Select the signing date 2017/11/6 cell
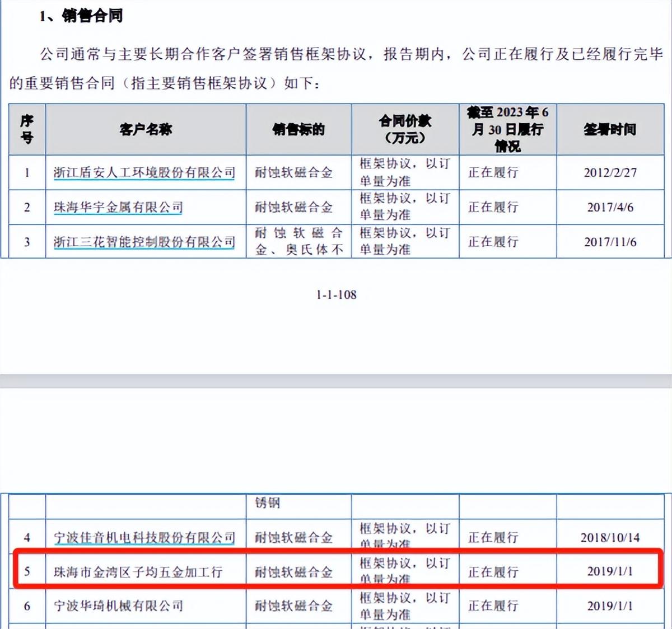 610,241
